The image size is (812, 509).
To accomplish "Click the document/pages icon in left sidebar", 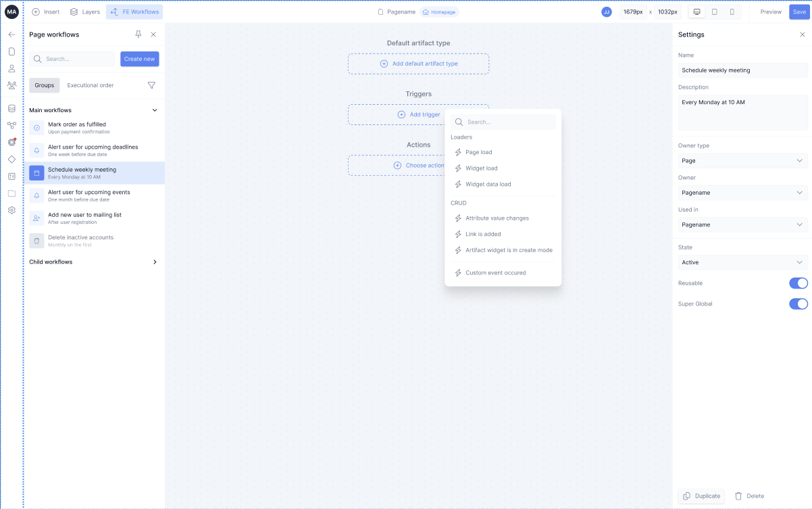I will (x=11, y=51).
